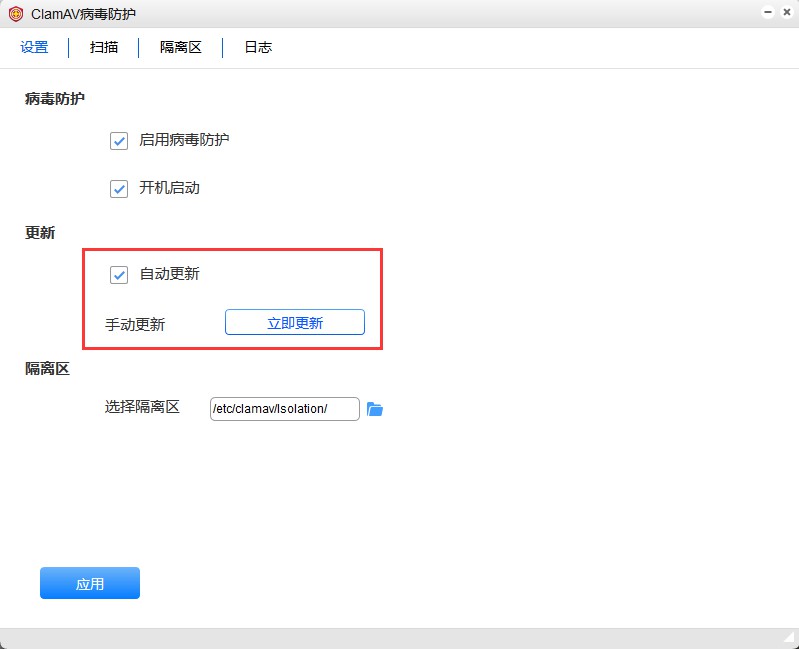Open the quarantine folder browser icon
Viewport: 799px width, 649px height.
click(375, 409)
